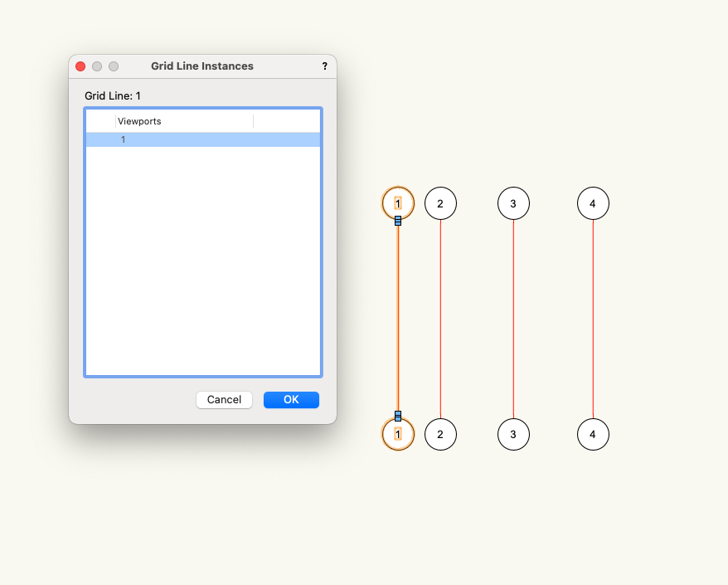Screen dimensions: 728x585
Task: Select the red line of grid line 2
Action: [440, 319]
